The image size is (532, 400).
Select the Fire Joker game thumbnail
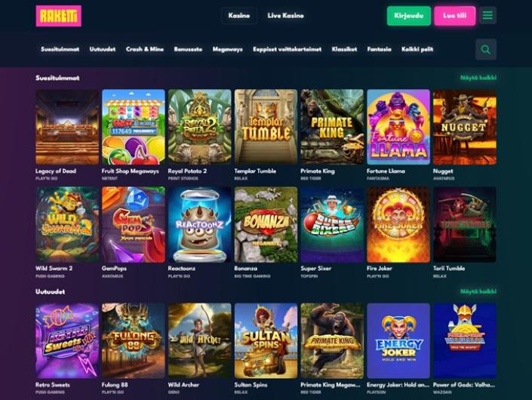pos(398,225)
